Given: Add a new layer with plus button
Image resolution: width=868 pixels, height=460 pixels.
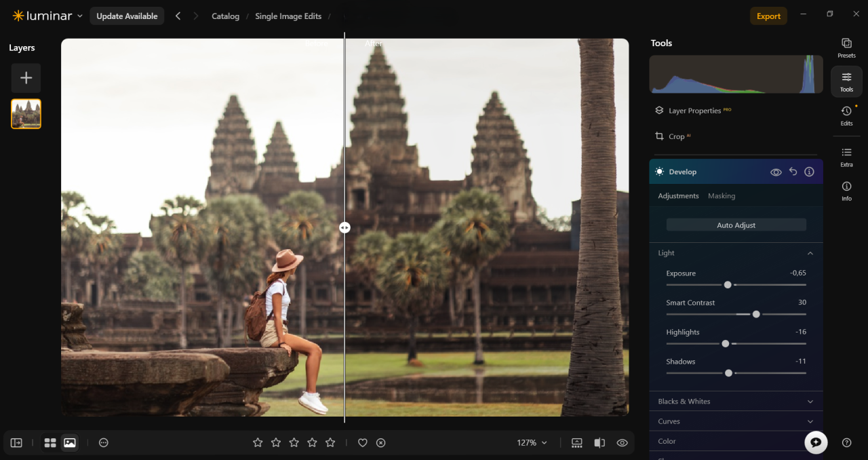Looking at the screenshot, I should (x=26, y=78).
